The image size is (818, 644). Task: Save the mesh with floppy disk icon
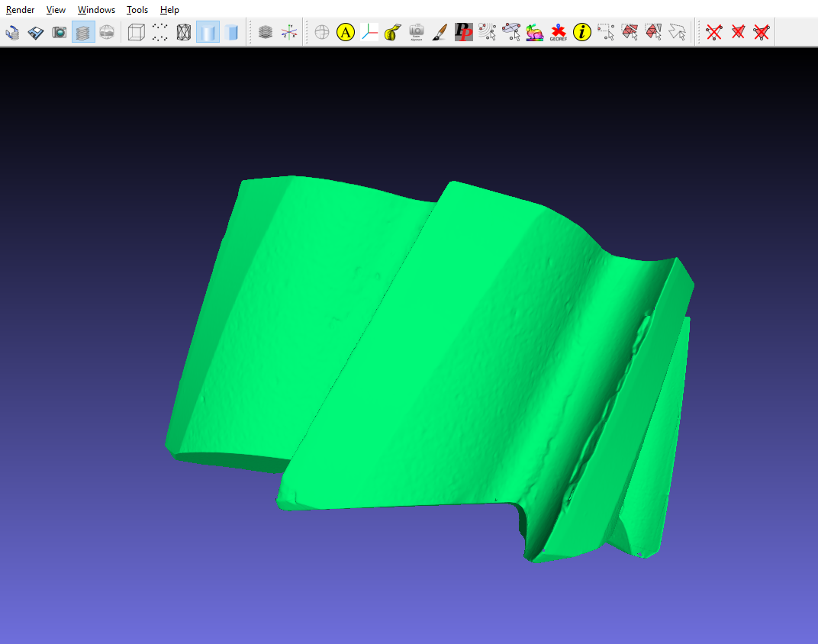pos(36,32)
